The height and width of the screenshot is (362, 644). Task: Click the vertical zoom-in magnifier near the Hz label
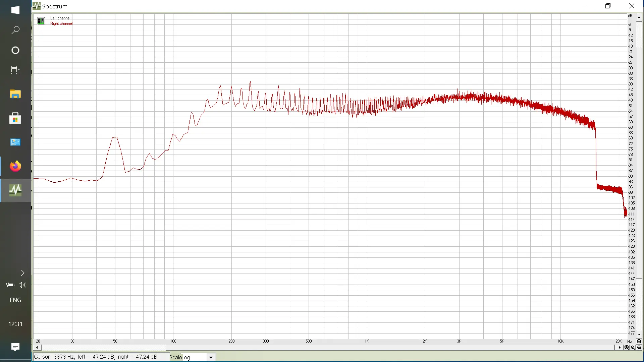[x=639, y=341]
